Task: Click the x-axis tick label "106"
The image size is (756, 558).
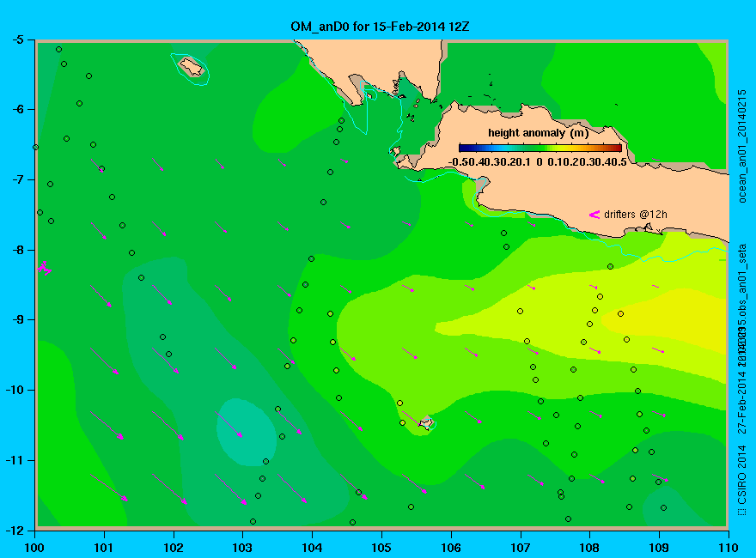Action: (451, 548)
